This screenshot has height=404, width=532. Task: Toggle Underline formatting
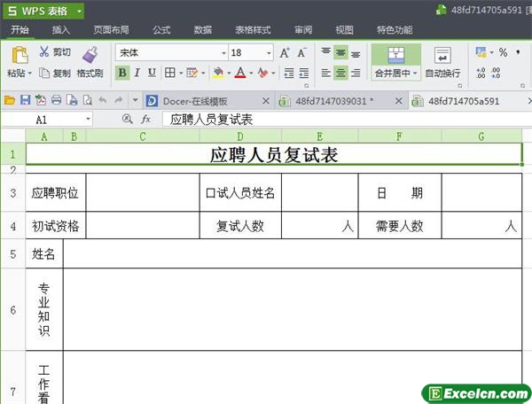(x=152, y=73)
